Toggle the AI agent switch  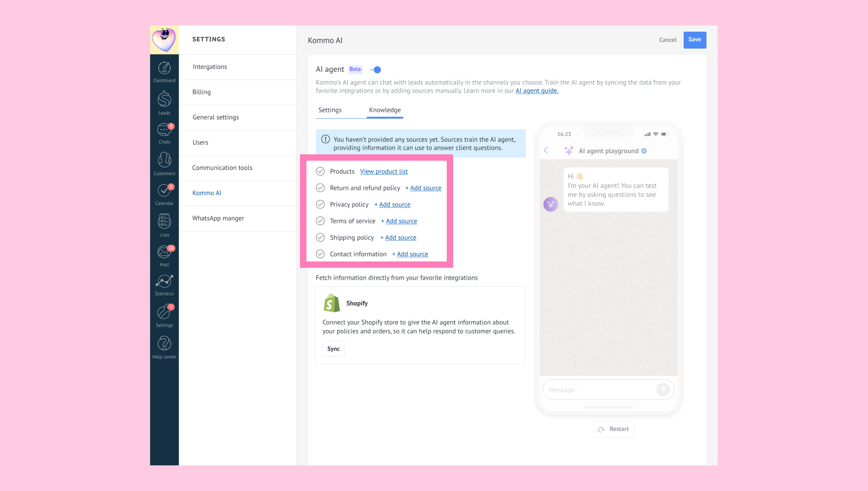[x=376, y=70]
